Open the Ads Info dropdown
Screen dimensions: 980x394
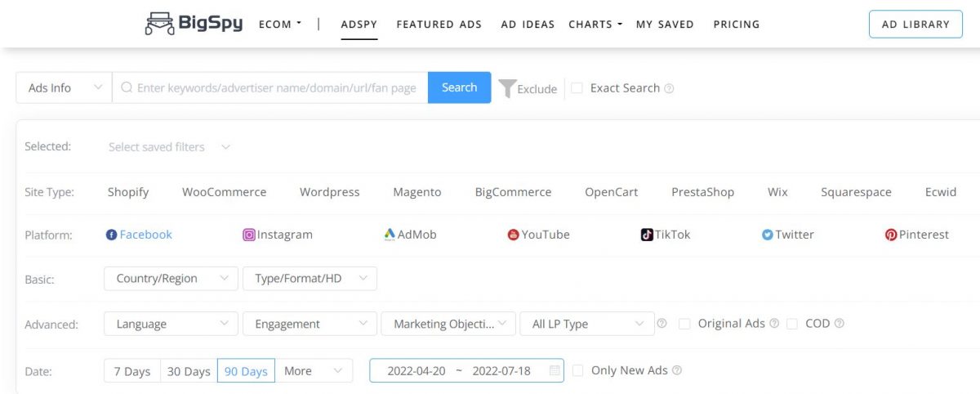64,87
